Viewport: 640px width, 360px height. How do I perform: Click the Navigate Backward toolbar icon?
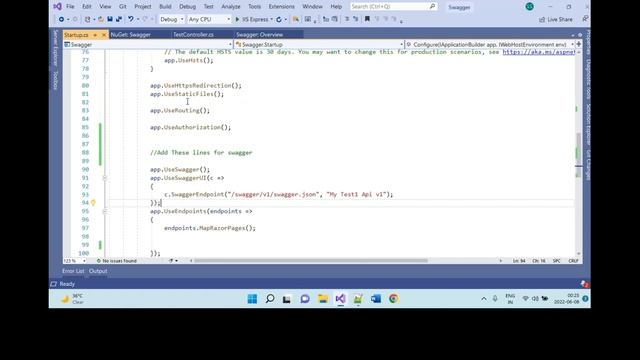tap(61, 19)
